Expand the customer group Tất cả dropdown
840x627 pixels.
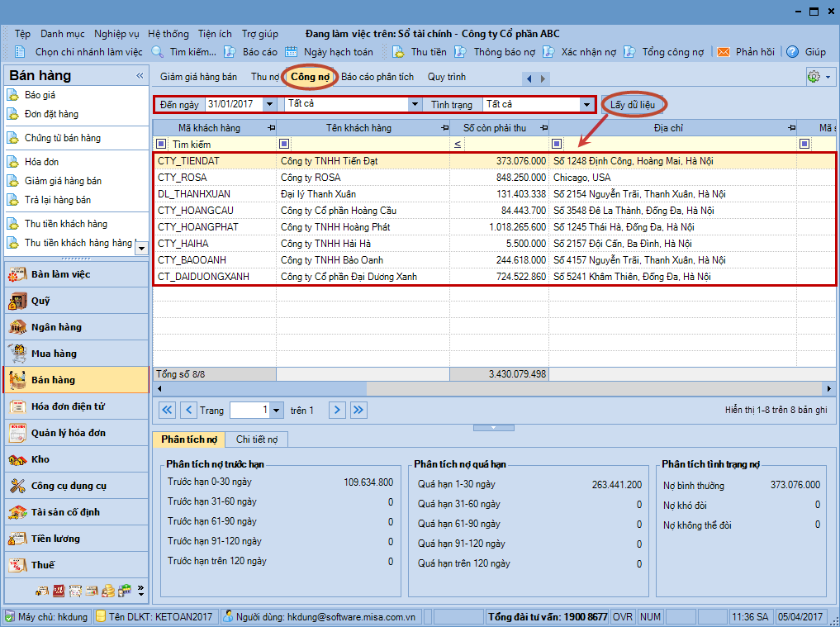point(414,104)
